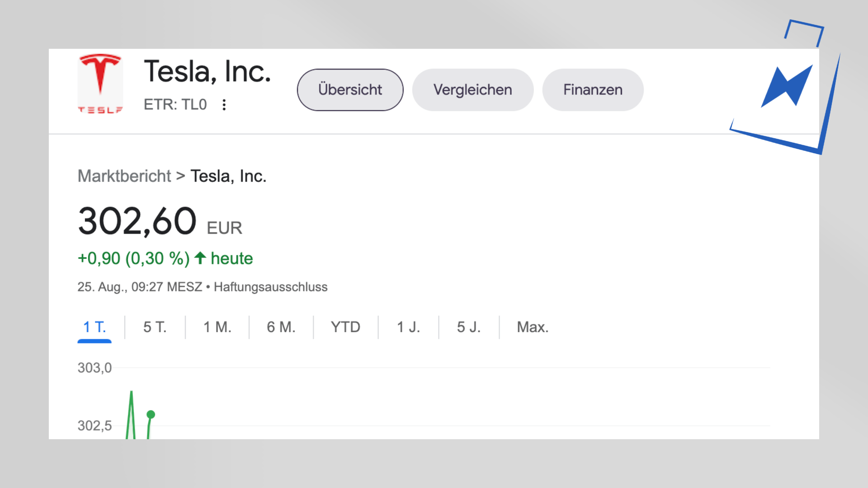868x488 pixels.
Task: Select the 6 M. time range
Action: 281,327
